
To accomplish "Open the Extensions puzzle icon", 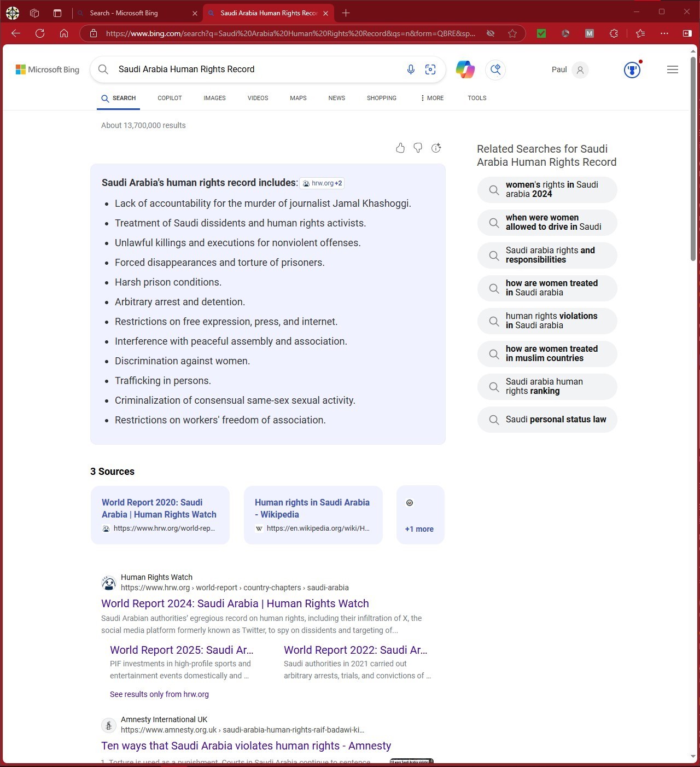I will [614, 33].
